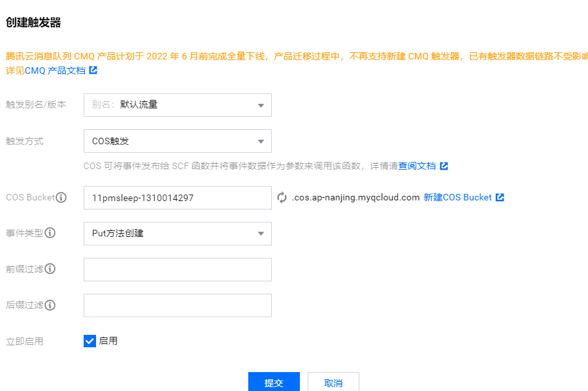Screen dimensions: 588x391
Task: Click the 前缀过滤 input field
Action: click(177, 270)
